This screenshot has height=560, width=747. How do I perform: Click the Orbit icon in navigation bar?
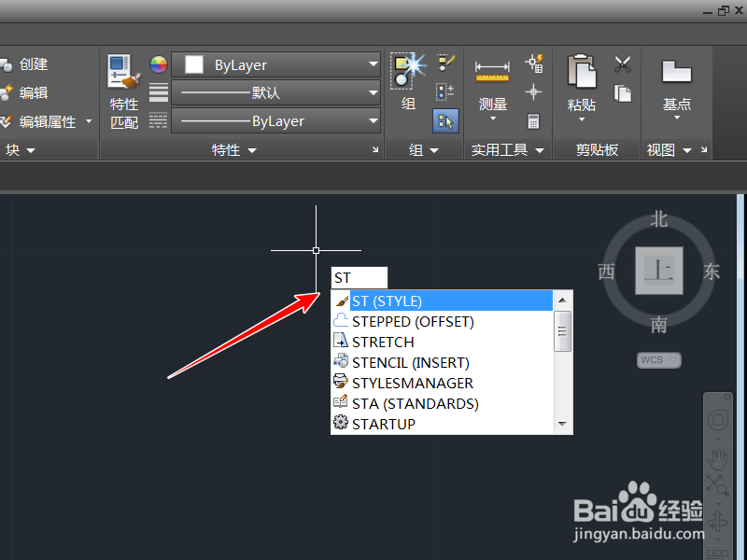[x=717, y=523]
